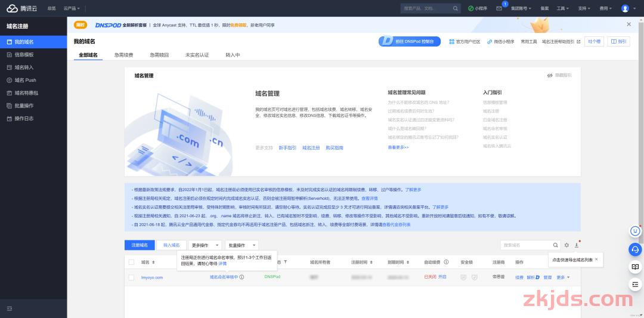The height and width of the screenshot is (318, 644).
Task: Expand 云产品 dropdown in top bar
Action: click(72, 8)
